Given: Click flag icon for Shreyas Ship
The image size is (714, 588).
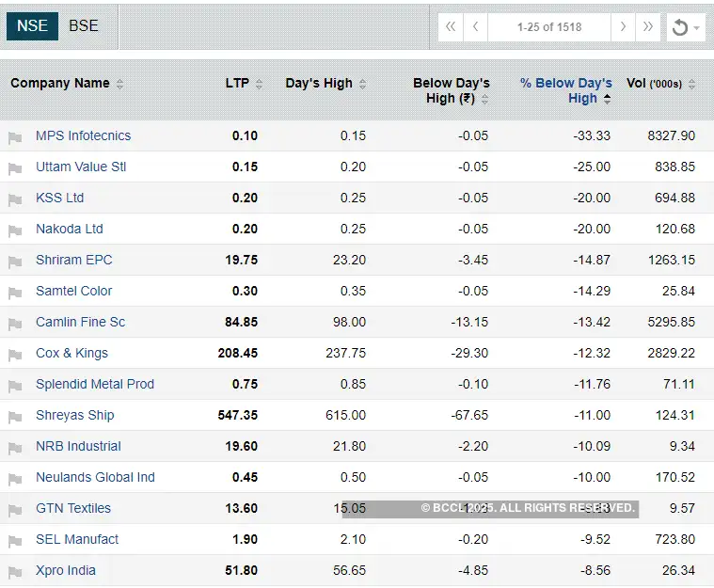Looking at the screenshot, I should 15,416.
